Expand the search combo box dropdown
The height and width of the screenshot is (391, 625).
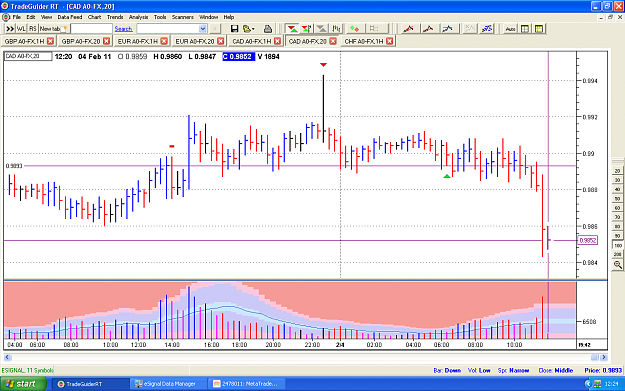click(x=202, y=29)
